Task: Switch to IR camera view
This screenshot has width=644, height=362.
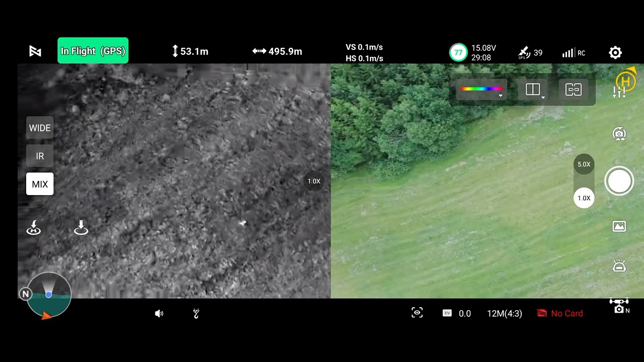Action: tap(40, 156)
